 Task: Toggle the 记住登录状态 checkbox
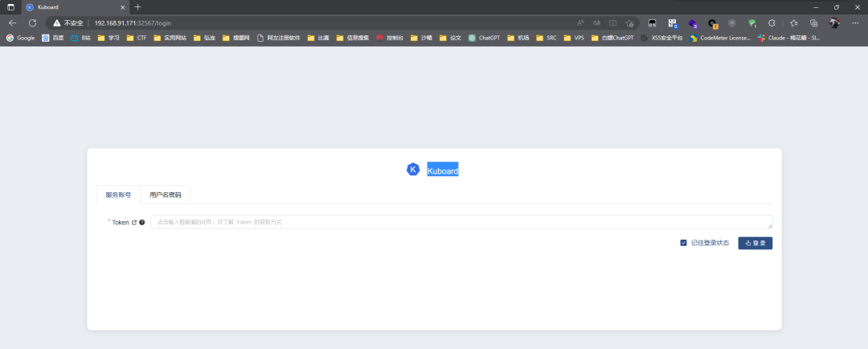click(684, 243)
